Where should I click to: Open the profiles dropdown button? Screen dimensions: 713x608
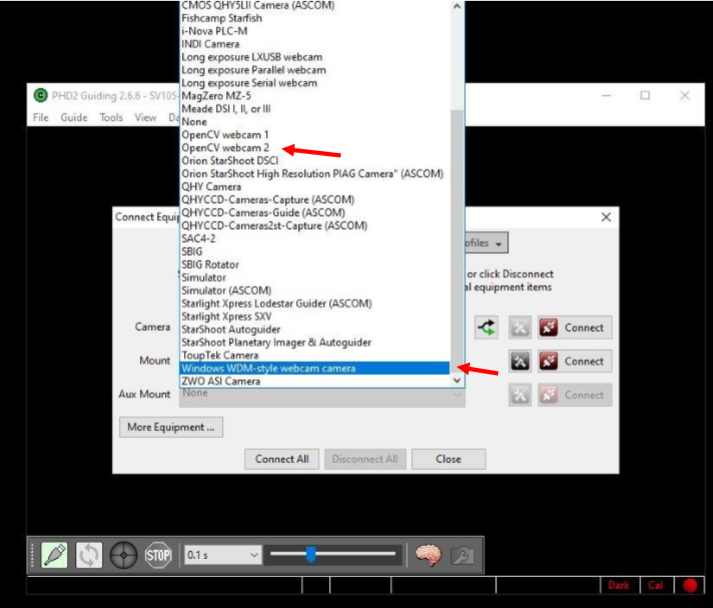[x=486, y=243]
